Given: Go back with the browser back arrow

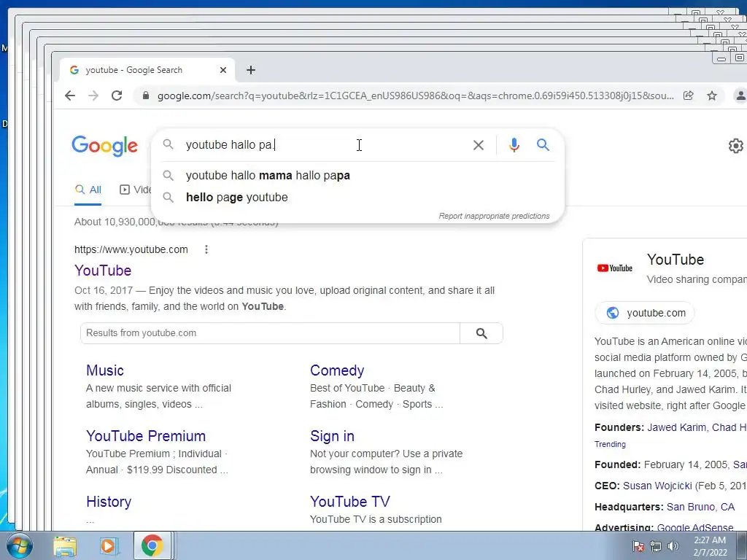Looking at the screenshot, I should [70, 96].
